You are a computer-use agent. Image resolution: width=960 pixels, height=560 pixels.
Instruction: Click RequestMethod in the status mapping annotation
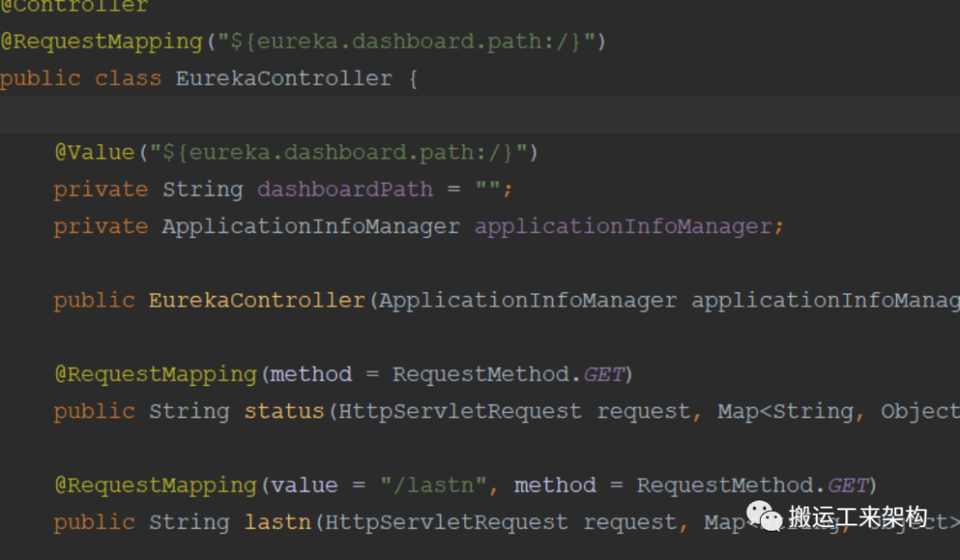[481, 374]
